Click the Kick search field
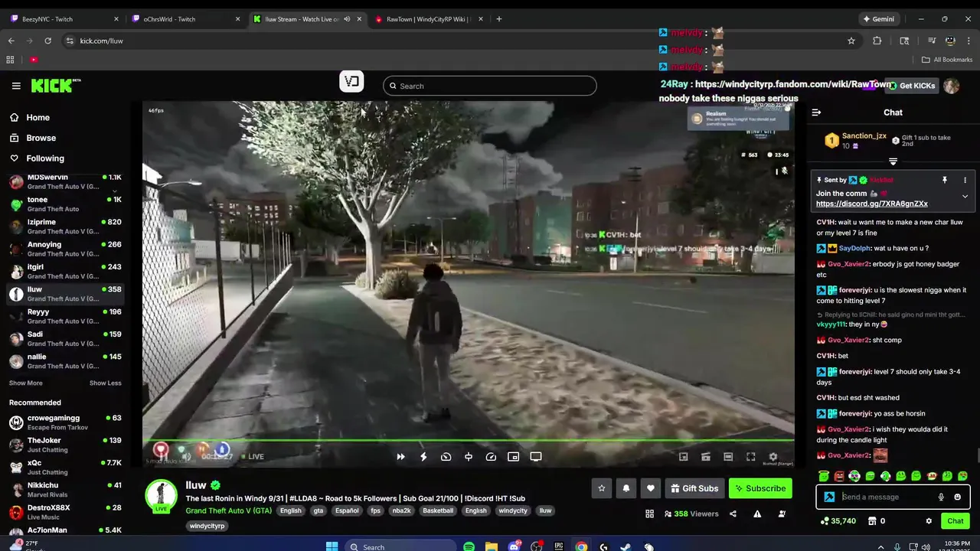 pyautogui.click(x=490, y=86)
